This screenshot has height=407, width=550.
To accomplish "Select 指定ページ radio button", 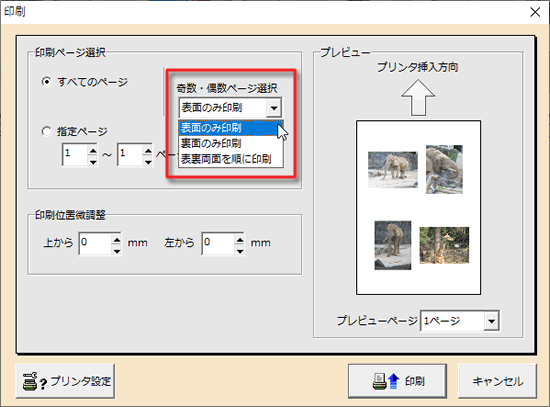I will pyautogui.click(x=46, y=131).
